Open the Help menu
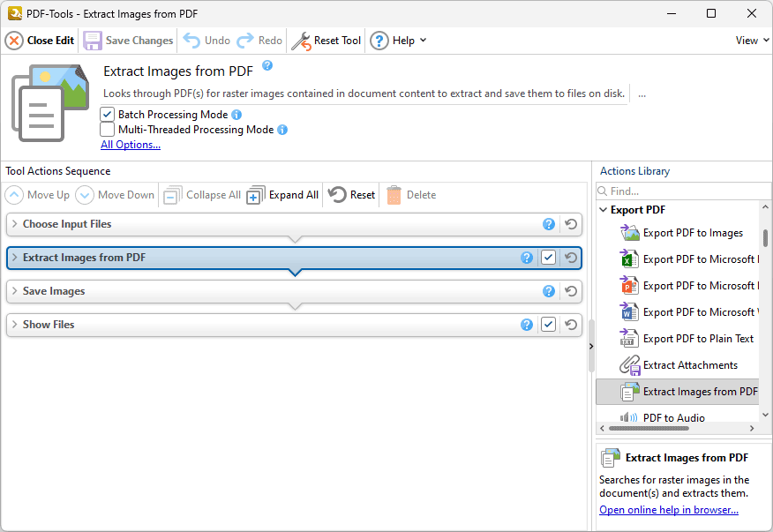The width and height of the screenshot is (773, 532). (x=398, y=41)
